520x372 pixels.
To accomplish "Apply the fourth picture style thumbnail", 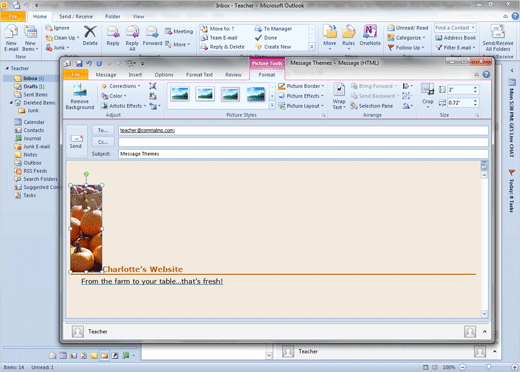I will pos(256,94).
